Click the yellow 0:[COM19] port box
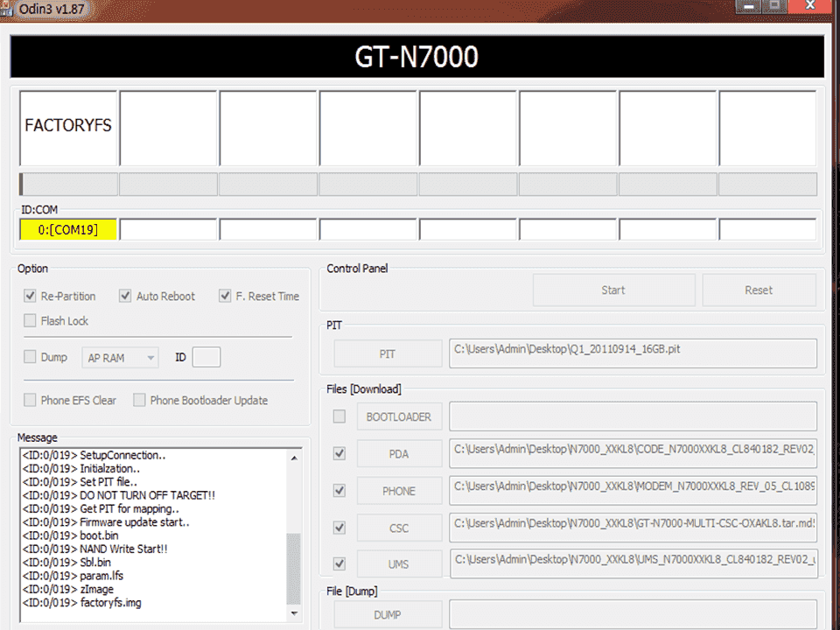Viewport: 840px width, 630px height. pyautogui.click(x=68, y=230)
